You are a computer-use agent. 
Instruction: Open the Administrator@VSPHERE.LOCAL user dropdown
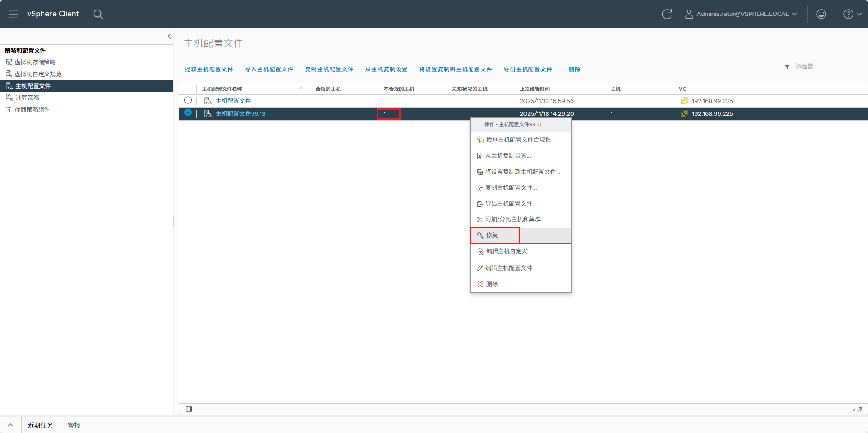click(x=741, y=14)
